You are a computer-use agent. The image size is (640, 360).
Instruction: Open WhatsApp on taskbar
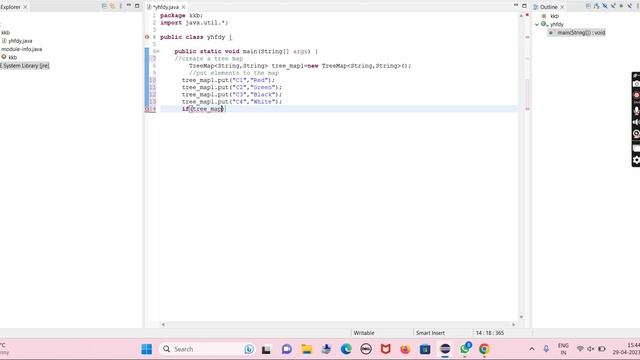click(464, 349)
